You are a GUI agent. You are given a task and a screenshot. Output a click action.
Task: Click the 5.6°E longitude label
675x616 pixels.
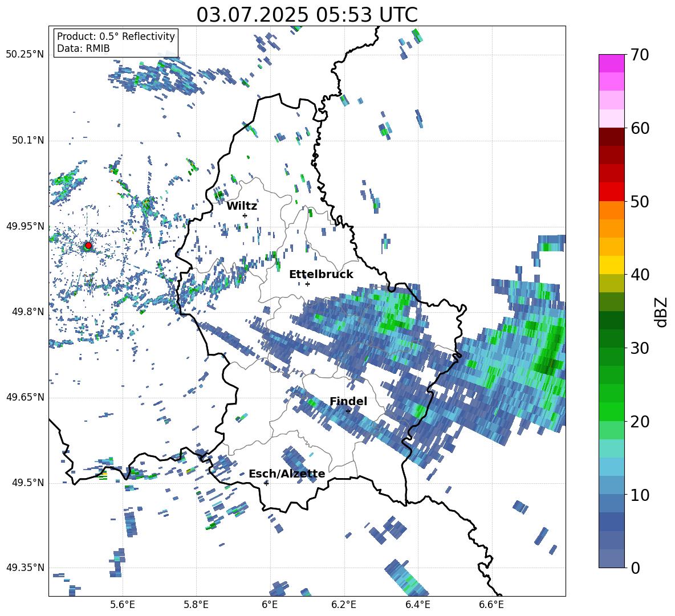(123, 605)
